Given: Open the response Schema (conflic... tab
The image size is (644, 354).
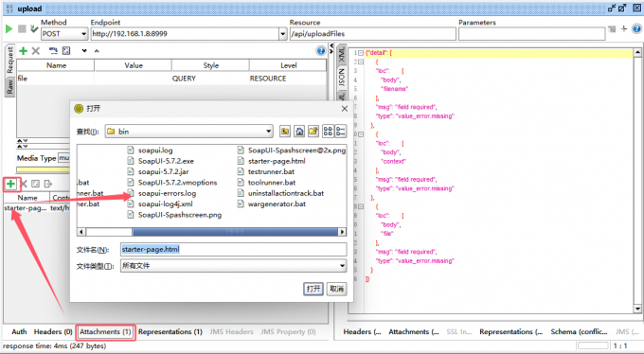Looking at the screenshot, I should (579, 331).
